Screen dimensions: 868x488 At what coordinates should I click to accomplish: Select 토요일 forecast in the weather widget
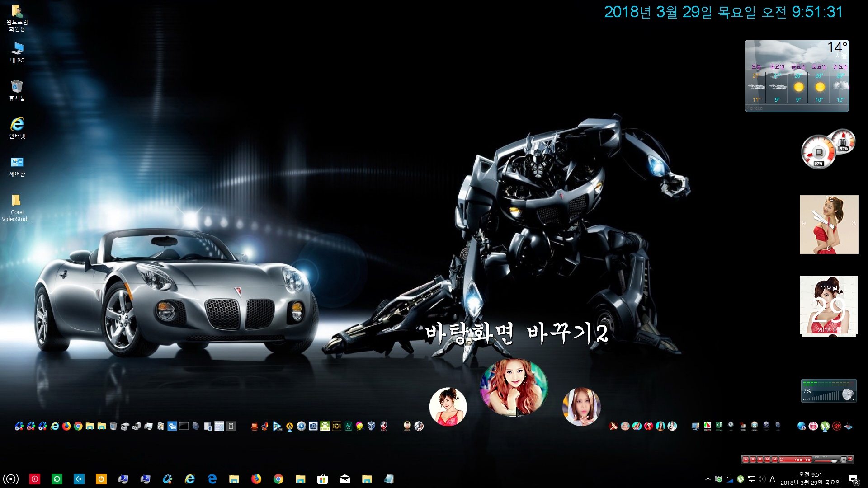point(819,84)
